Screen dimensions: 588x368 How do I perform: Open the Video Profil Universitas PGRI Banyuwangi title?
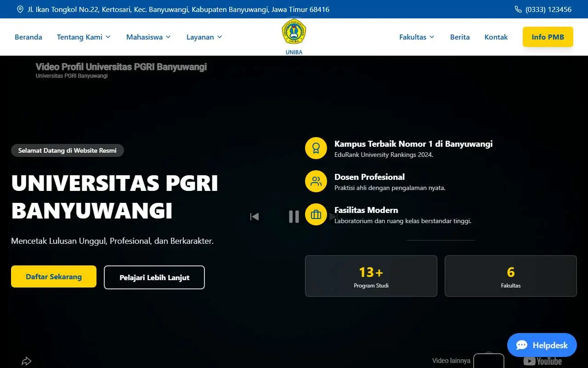point(121,67)
